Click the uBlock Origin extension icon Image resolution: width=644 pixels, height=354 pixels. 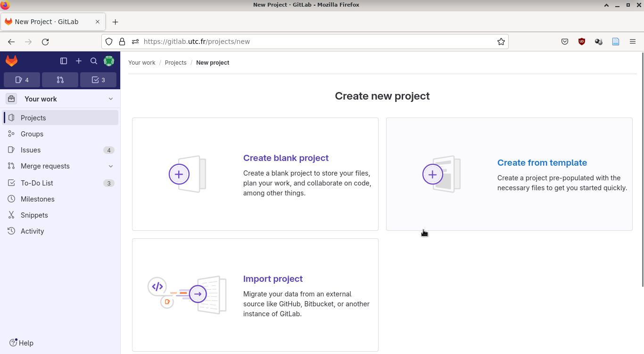click(x=582, y=42)
